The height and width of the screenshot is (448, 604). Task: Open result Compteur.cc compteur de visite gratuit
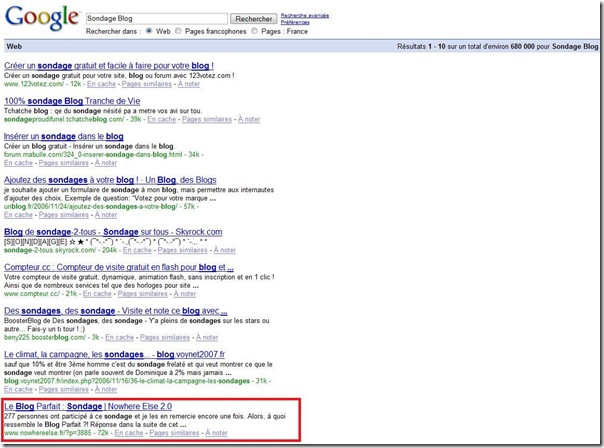(119, 267)
